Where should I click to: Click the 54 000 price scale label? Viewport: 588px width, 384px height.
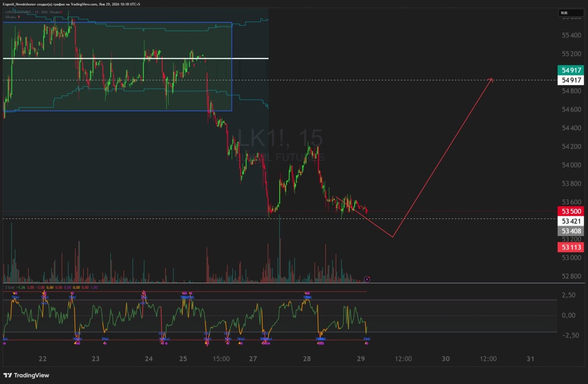pyautogui.click(x=572, y=165)
